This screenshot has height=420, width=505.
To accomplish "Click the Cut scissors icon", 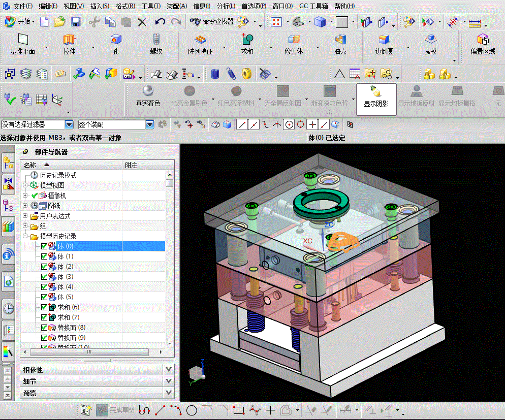I will click(94, 22).
